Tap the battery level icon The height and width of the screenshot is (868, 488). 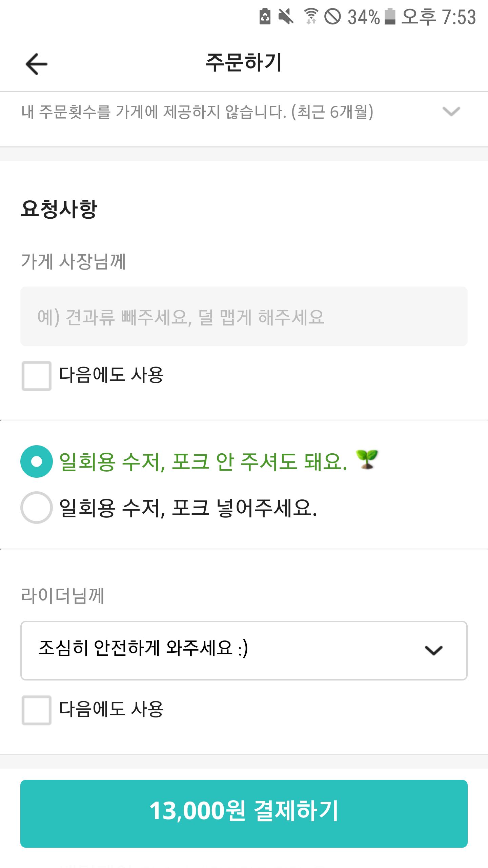390,17
